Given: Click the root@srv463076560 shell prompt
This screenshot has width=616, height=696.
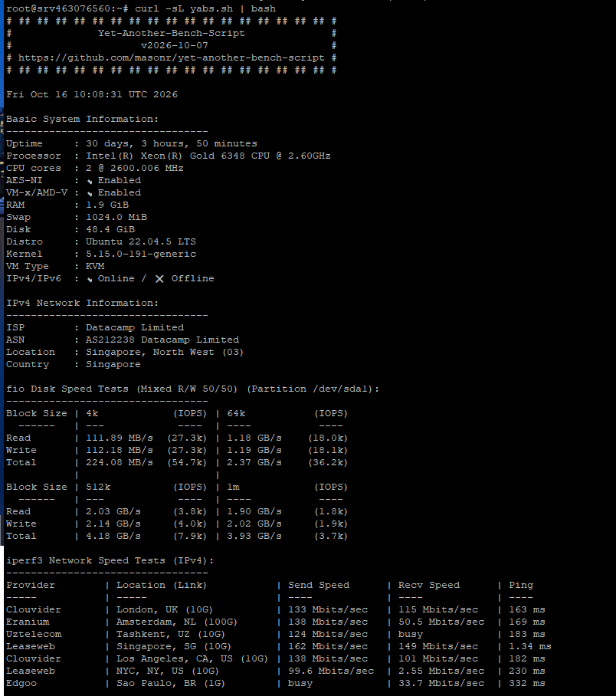Looking at the screenshot, I should [67, 8].
